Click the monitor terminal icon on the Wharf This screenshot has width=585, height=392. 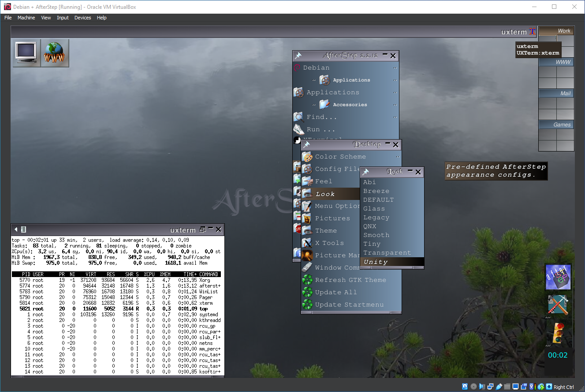(x=26, y=53)
